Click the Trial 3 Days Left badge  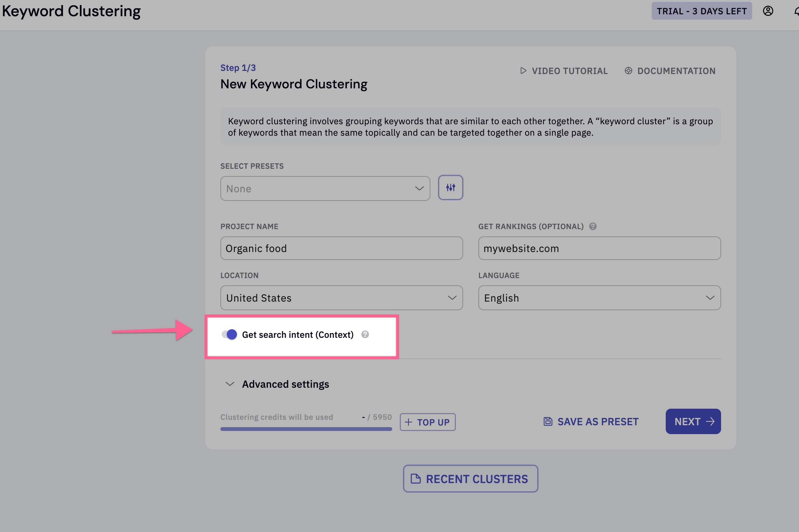702,11
